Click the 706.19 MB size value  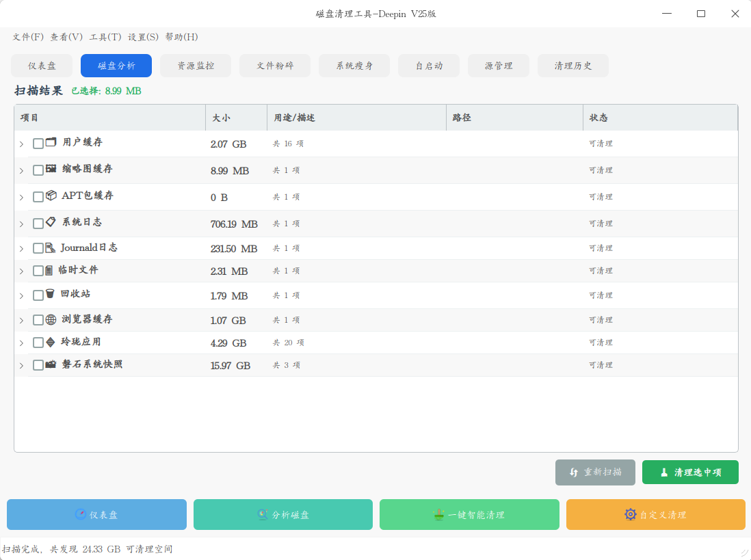(234, 224)
